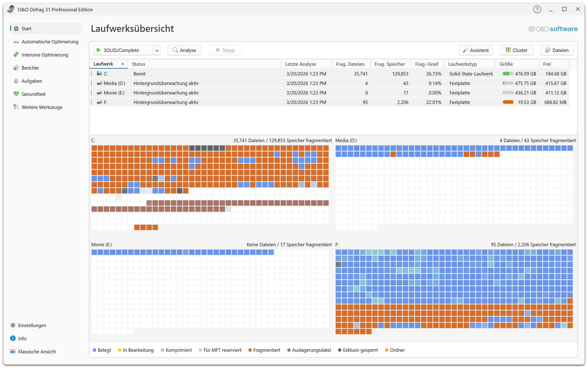Image resolution: width=588 pixels, height=368 pixels.
Task: Switch to Cluster view button
Action: coord(516,50)
